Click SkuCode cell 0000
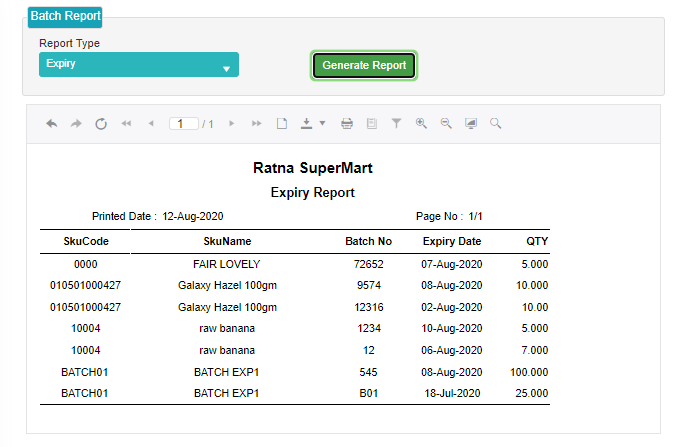 click(86, 264)
